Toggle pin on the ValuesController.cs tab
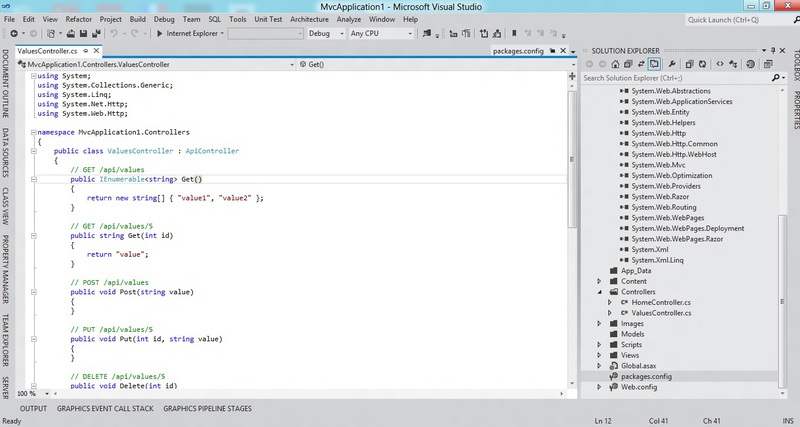This screenshot has height=427, width=800. [86, 51]
